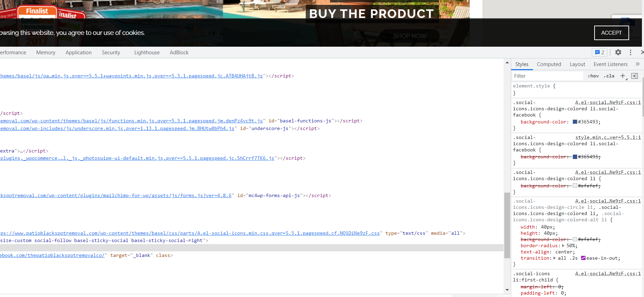Click the active #365493 color swatch
This screenshot has width=644, height=297.
pyautogui.click(x=575, y=122)
